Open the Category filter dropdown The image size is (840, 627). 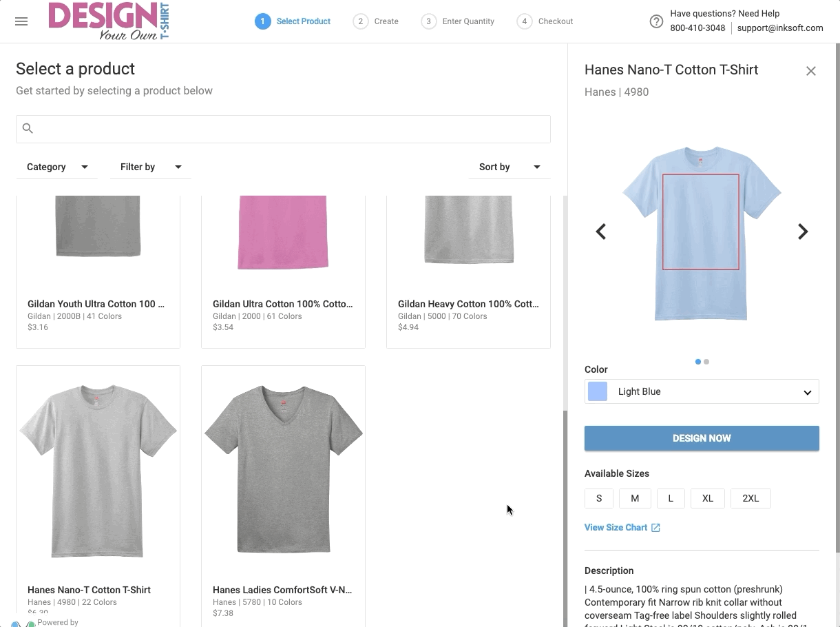pos(56,167)
